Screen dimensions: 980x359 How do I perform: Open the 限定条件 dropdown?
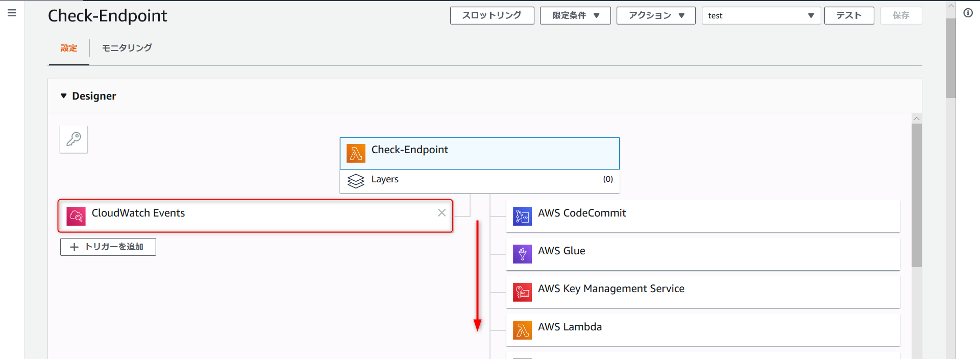point(575,15)
